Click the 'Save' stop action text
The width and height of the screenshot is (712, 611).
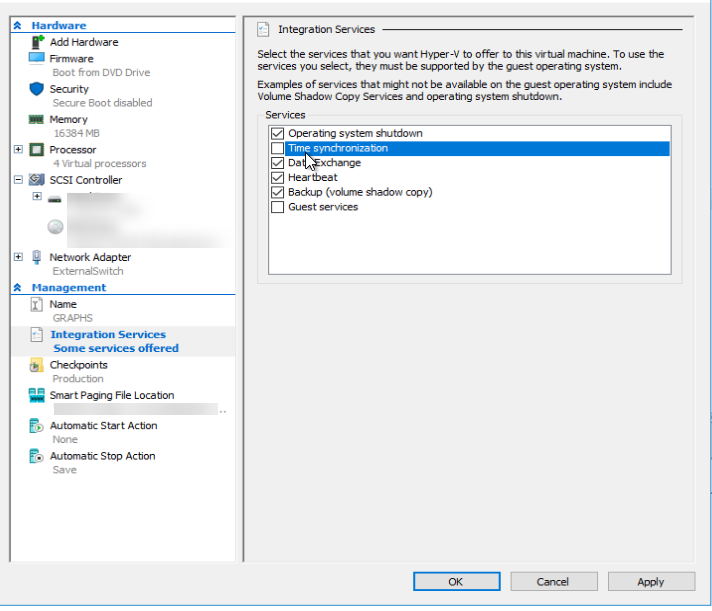click(x=64, y=470)
